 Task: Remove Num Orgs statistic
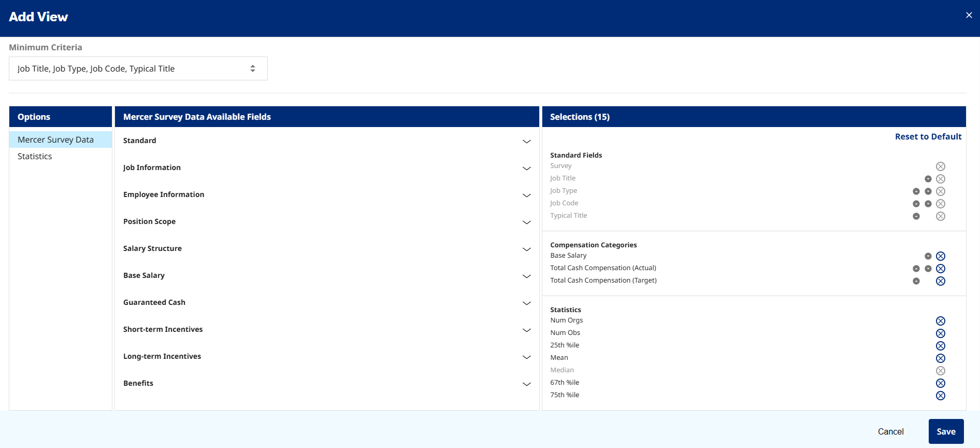coord(941,321)
